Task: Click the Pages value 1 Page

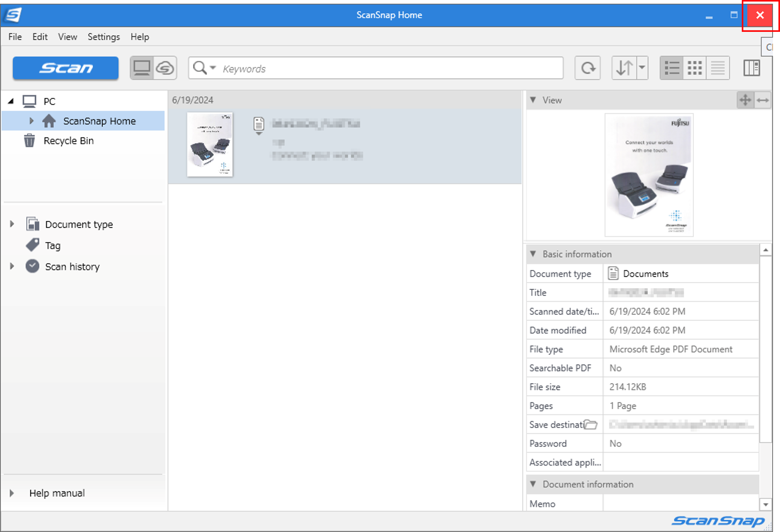Action: (x=623, y=406)
